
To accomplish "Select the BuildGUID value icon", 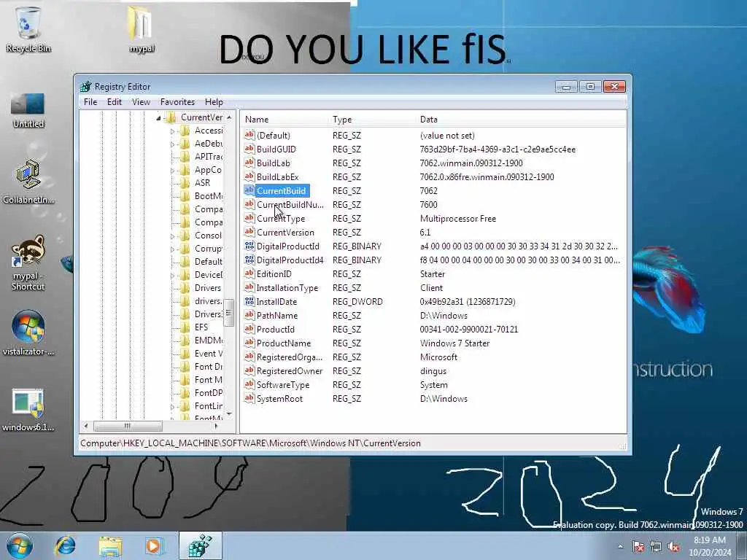I will 249,149.
